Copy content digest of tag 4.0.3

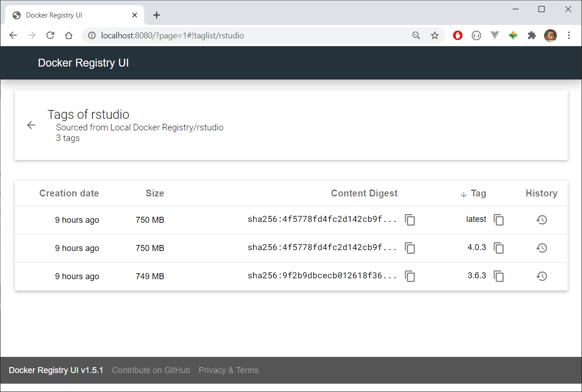click(x=410, y=248)
